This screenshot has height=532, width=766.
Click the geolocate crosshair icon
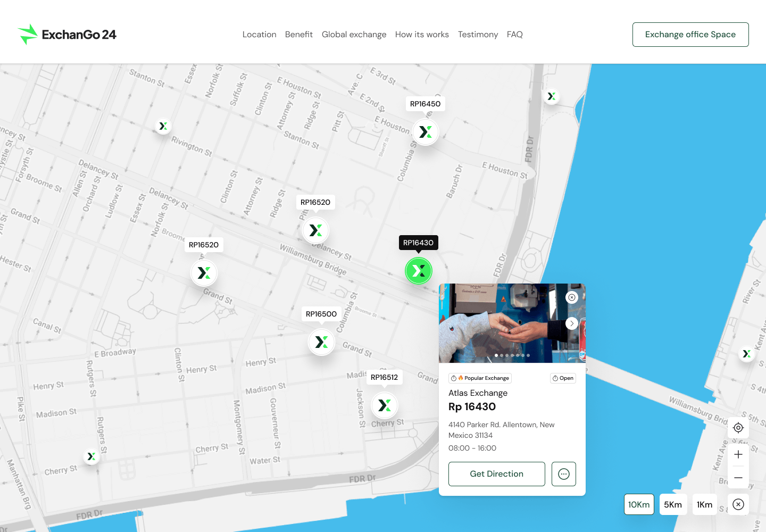[x=738, y=428]
